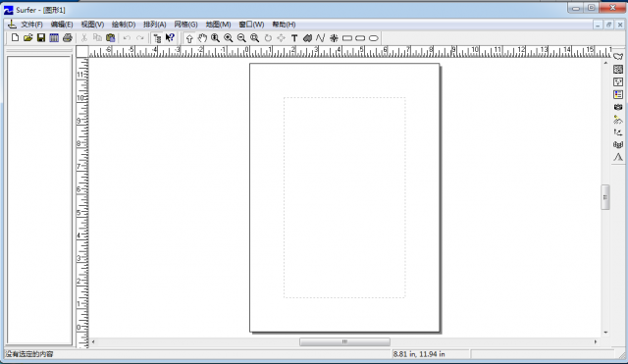Image resolution: width=628 pixels, height=364 pixels.
Task: Pick the Ellipse drawing tool
Action: pos(373,38)
